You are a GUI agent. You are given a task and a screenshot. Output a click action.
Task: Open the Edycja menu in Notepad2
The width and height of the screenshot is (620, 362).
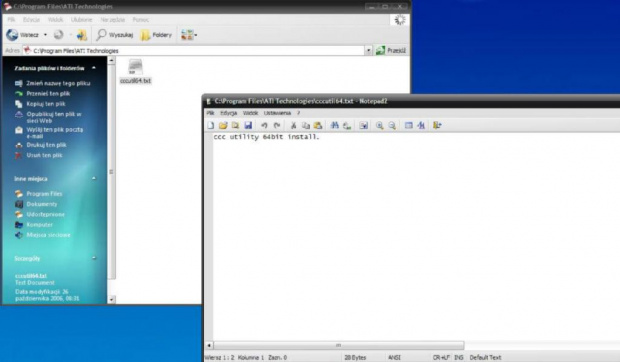coord(229,113)
